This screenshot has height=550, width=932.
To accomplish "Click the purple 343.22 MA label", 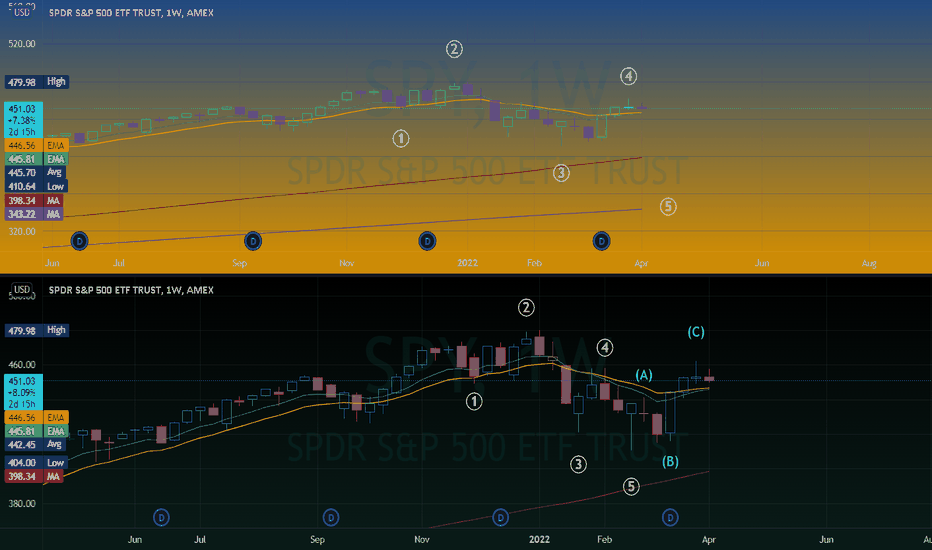I will click(34, 214).
